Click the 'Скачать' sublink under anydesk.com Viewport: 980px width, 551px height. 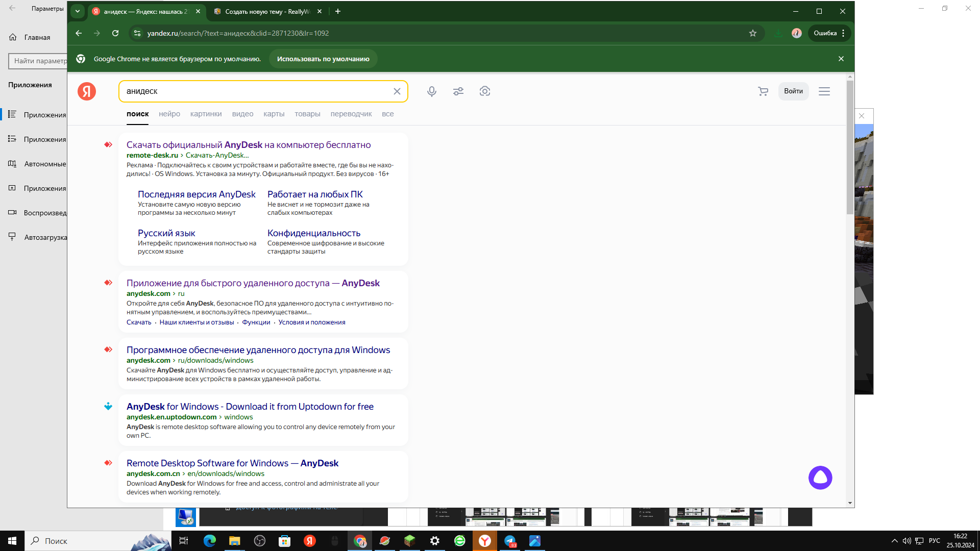[139, 322]
